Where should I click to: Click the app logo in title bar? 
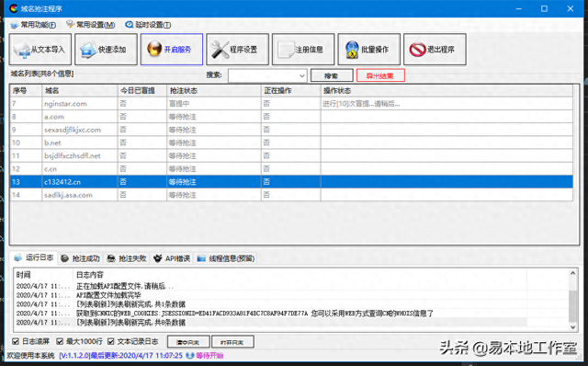coord(14,8)
